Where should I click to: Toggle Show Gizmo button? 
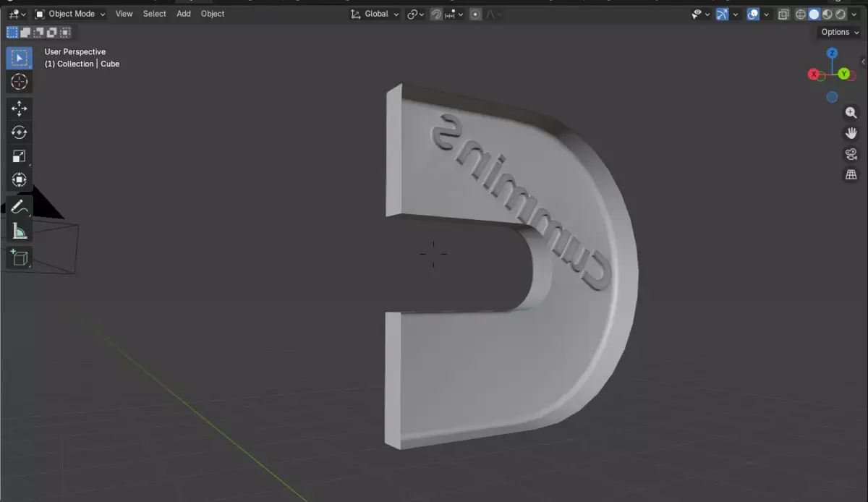coord(722,14)
